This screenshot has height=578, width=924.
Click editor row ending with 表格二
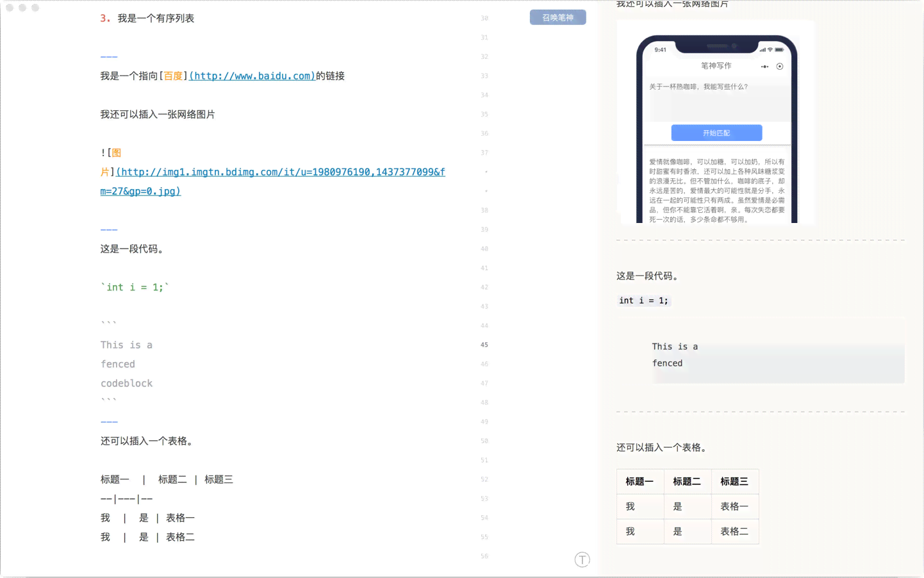[x=147, y=537]
